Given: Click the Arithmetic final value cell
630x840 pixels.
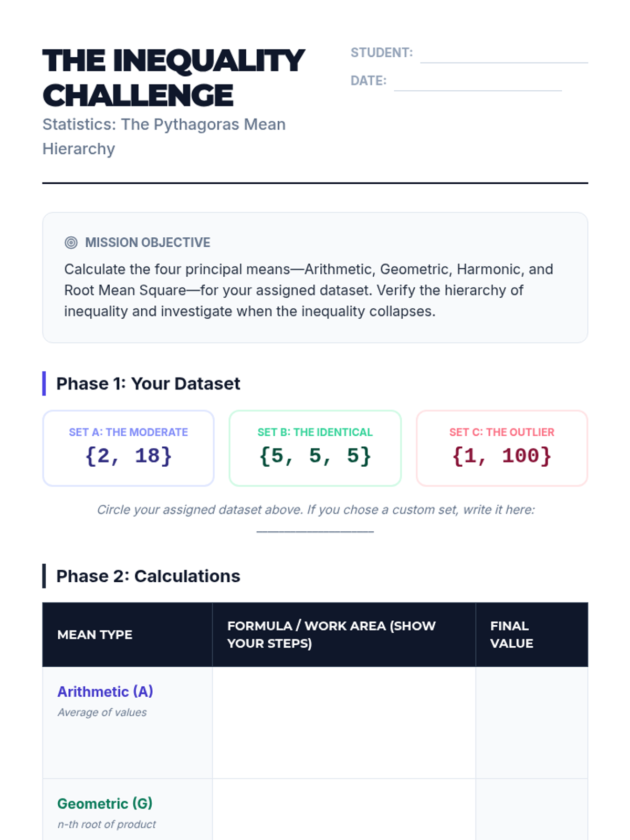Looking at the screenshot, I should [x=531, y=722].
